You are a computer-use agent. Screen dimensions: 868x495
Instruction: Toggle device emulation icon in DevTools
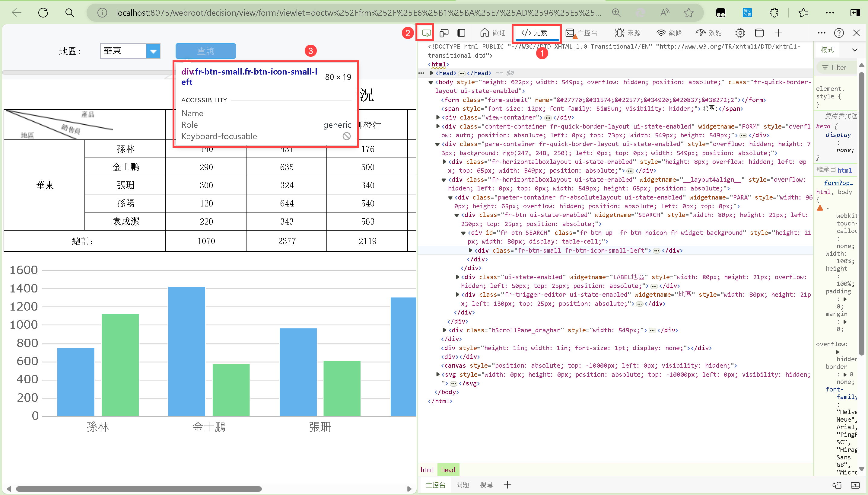444,33
